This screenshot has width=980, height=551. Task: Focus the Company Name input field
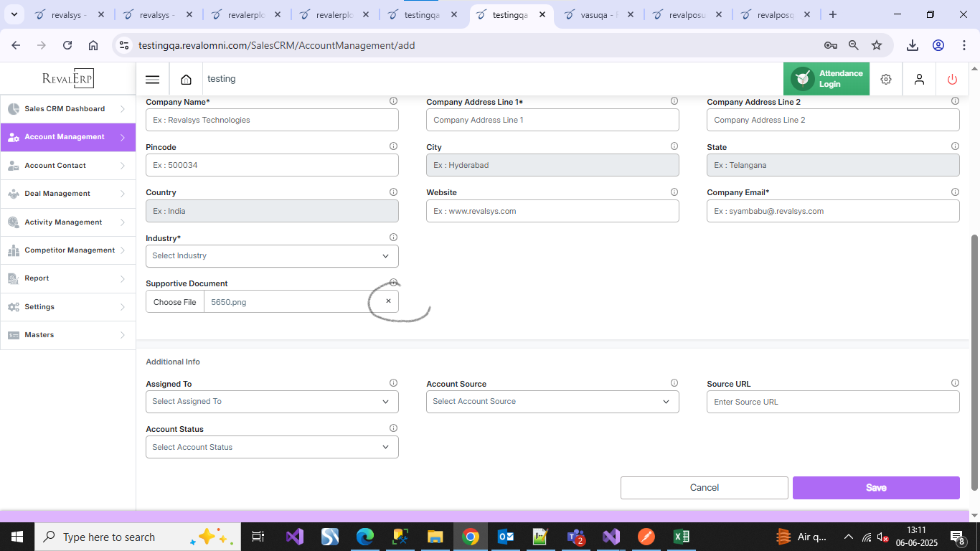coord(272,120)
